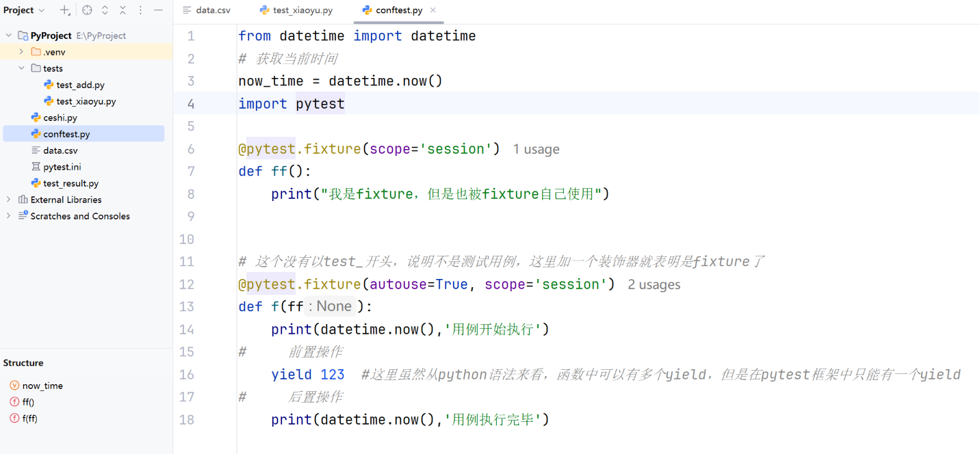Select f(ff) in Structure panel

30,418
